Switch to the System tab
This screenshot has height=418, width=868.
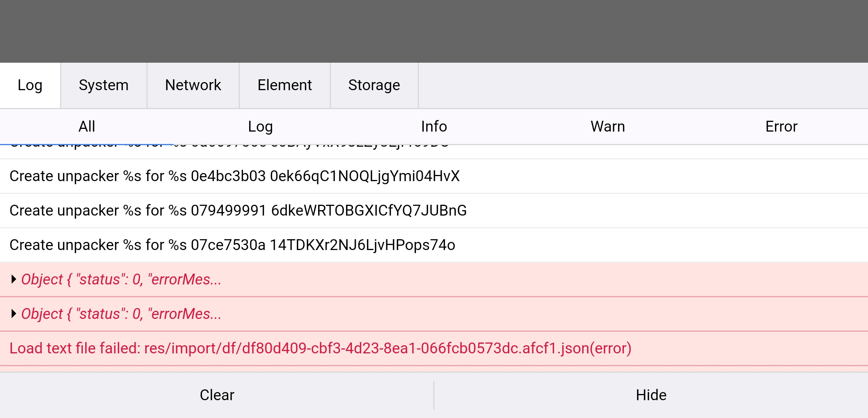(x=103, y=85)
